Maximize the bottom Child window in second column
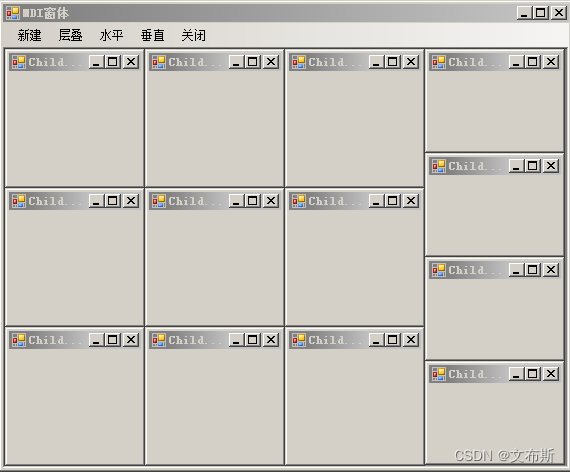 (x=253, y=340)
